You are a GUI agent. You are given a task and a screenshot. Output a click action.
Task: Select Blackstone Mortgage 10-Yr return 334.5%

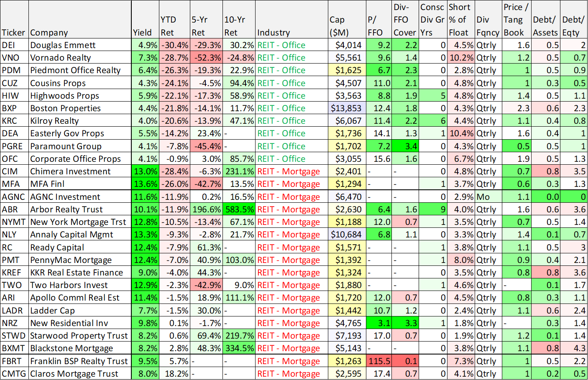coord(239,348)
